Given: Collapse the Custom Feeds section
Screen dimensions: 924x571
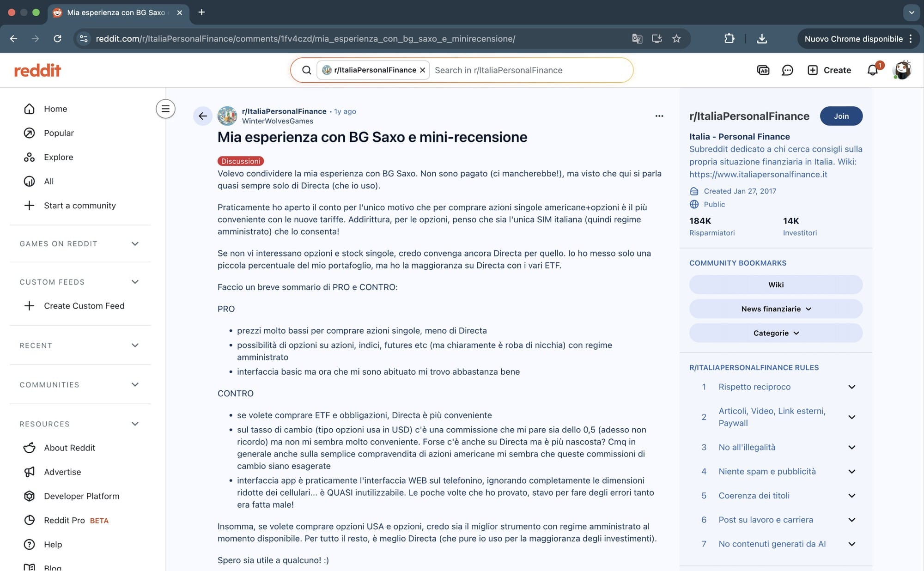Looking at the screenshot, I should coord(135,282).
